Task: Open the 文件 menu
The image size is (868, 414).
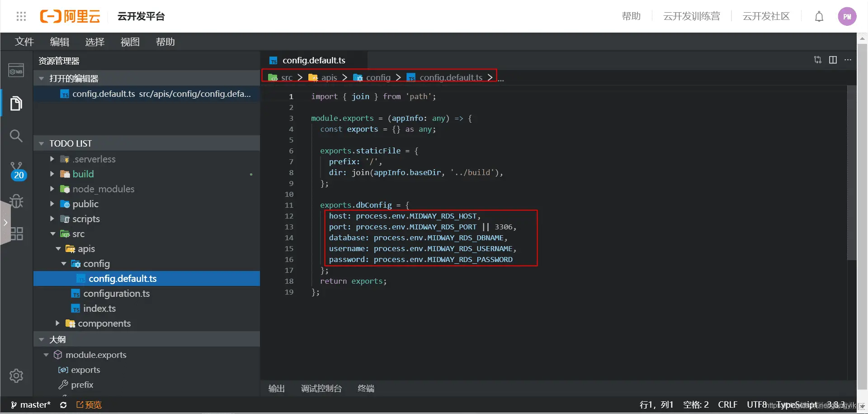Action: coord(24,42)
